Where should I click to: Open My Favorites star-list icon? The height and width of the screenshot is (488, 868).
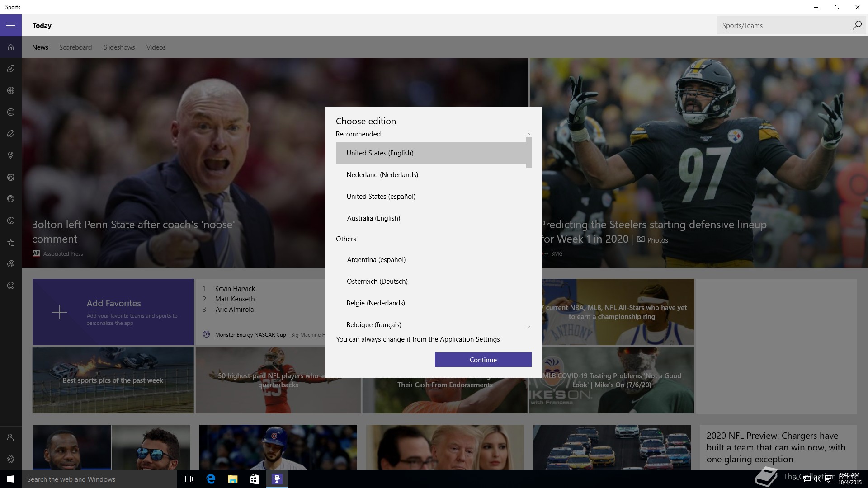tap(11, 242)
